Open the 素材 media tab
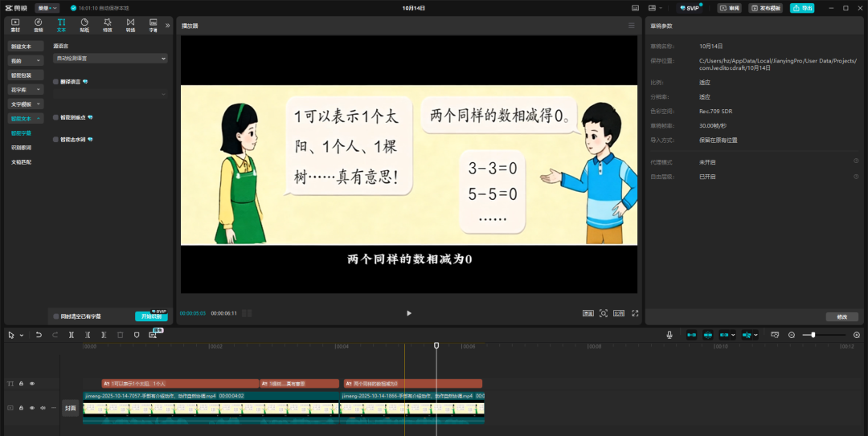The width and height of the screenshot is (868, 436). tap(15, 25)
